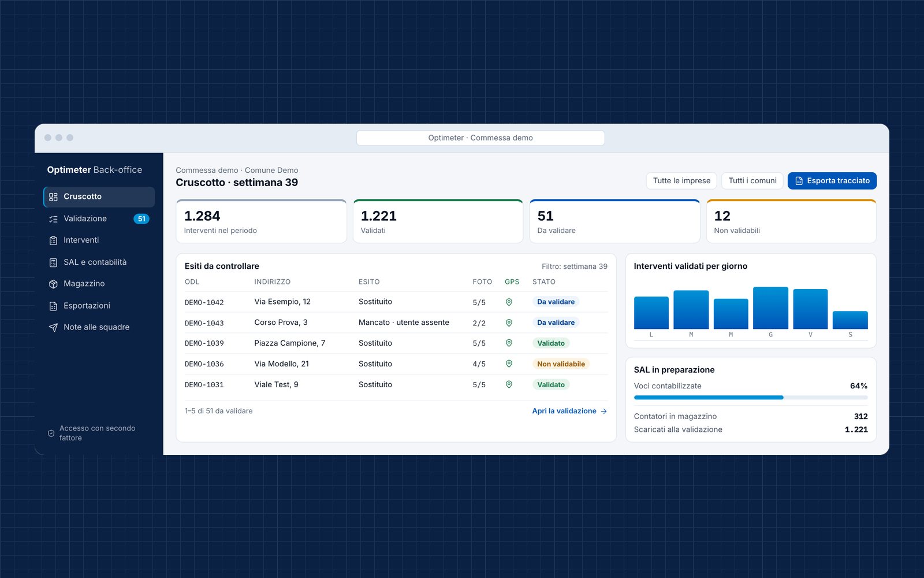The image size is (924, 578).
Task: Click the Optimeter · Commessa demo address field
Action: point(480,138)
